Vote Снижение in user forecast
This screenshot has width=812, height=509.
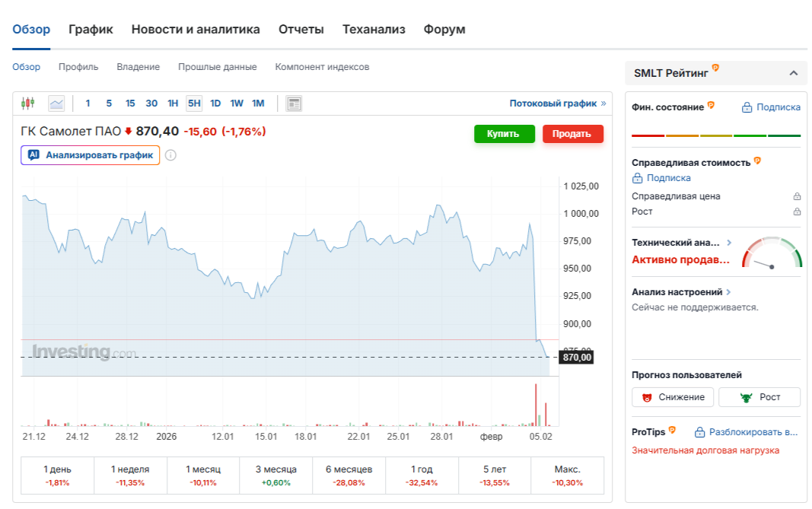[673, 397]
